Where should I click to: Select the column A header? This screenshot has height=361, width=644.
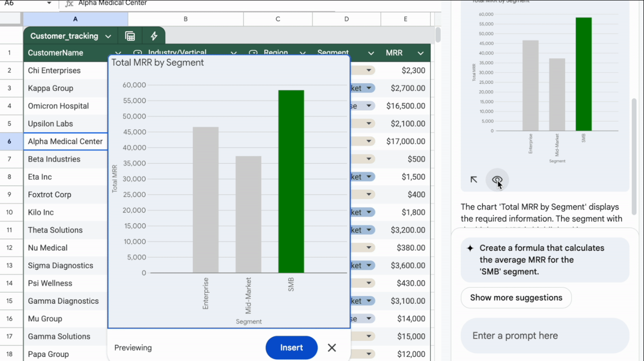tap(75, 19)
